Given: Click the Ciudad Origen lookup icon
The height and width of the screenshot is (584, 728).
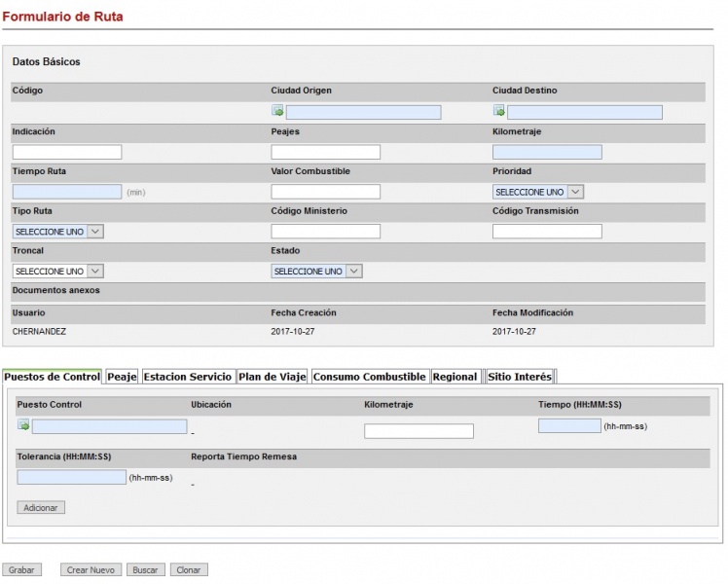Looking at the screenshot, I should click(x=277, y=112).
